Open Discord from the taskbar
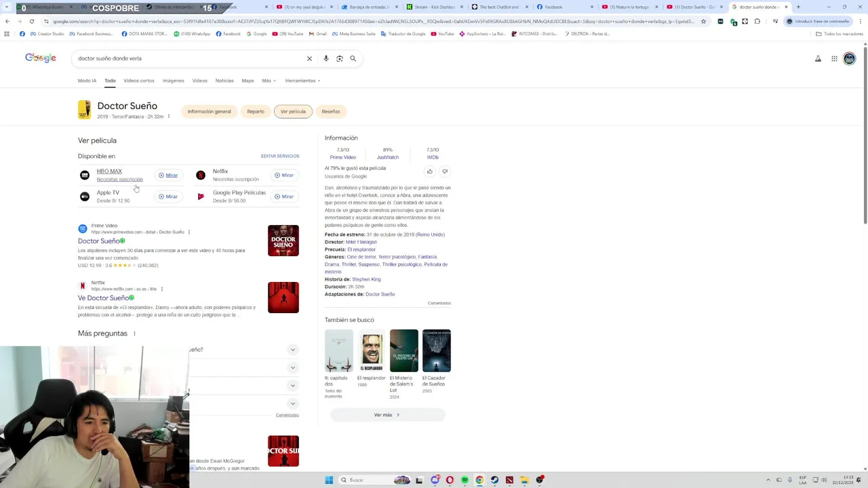868x488 pixels. pos(435,480)
